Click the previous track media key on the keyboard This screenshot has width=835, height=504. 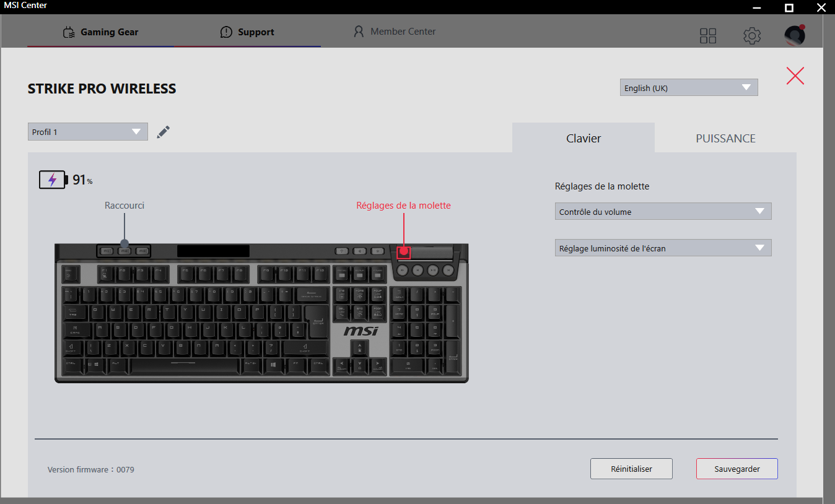[418, 270]
